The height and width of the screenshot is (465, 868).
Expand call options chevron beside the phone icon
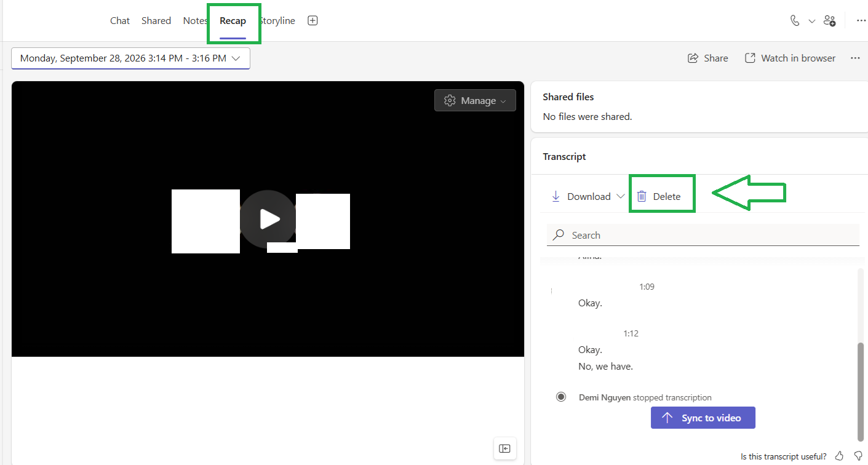tap(811, 21)
